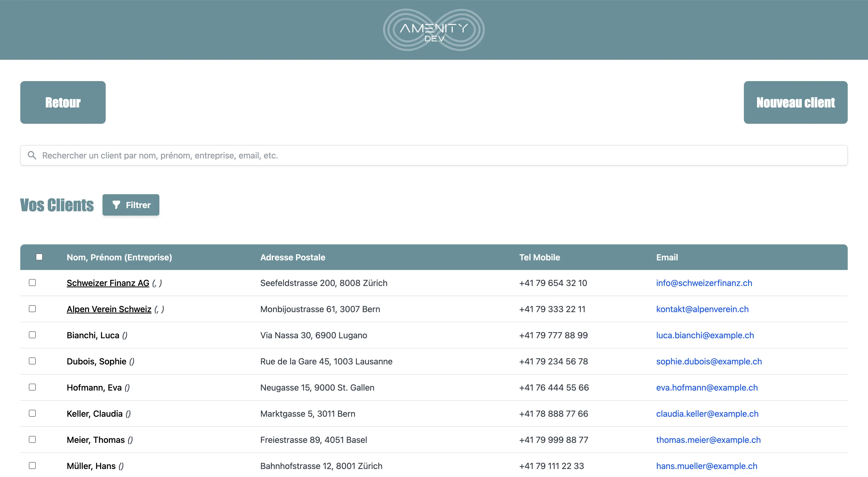Check the checkbox for Schweizer Finanz AG
The height and width of the screenshot is (477, 868).
pos(32,283)
